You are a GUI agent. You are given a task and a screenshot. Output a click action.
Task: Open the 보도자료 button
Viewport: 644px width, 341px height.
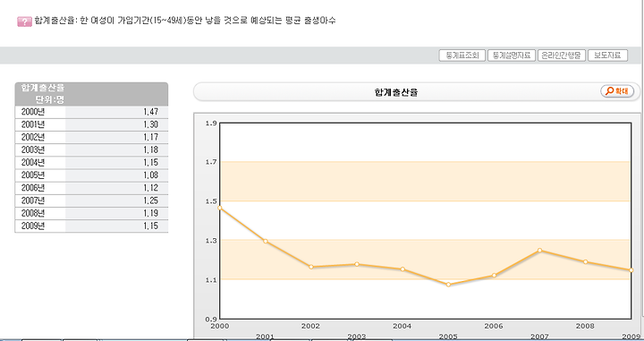coord(607,55)
